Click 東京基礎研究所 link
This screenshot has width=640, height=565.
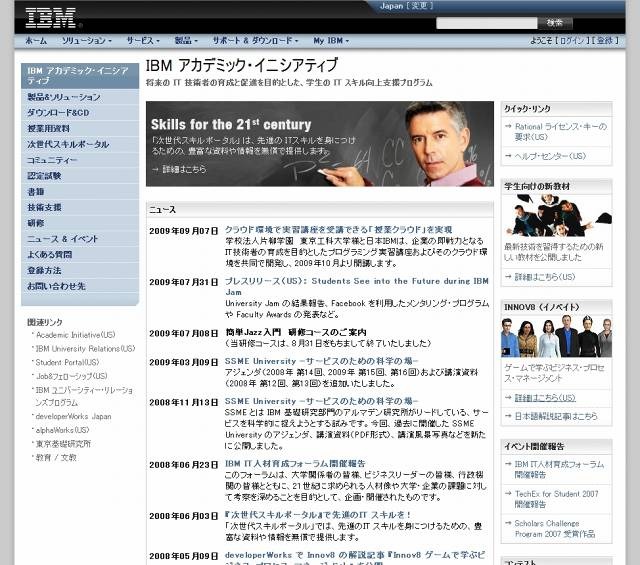pyautogui.click(x=63, y=444)
